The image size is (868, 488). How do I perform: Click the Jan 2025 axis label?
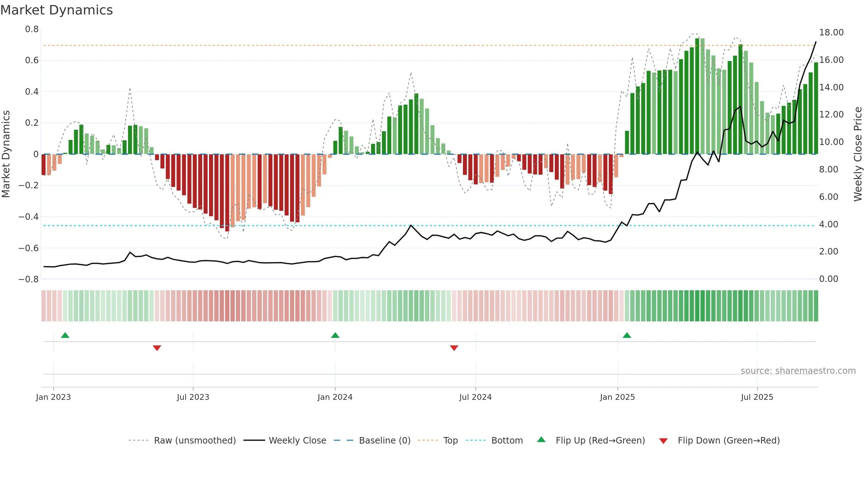[618, 397]
